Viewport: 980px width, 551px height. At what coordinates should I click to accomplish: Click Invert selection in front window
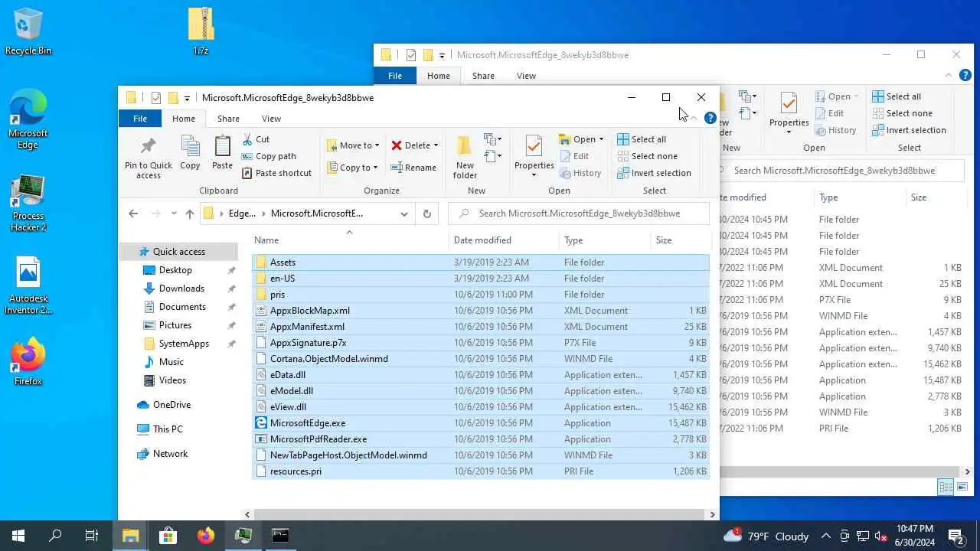tap(654, 173)
